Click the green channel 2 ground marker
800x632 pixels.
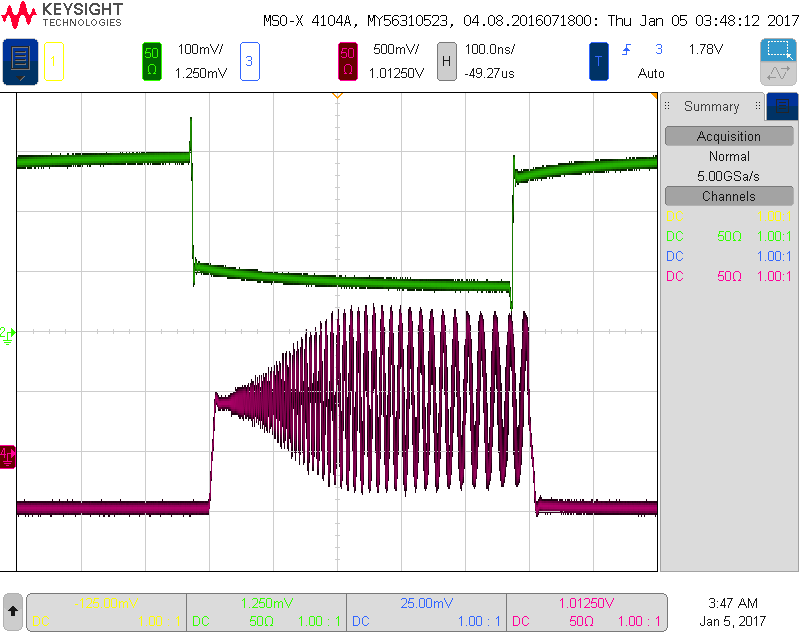coord(8,336)
